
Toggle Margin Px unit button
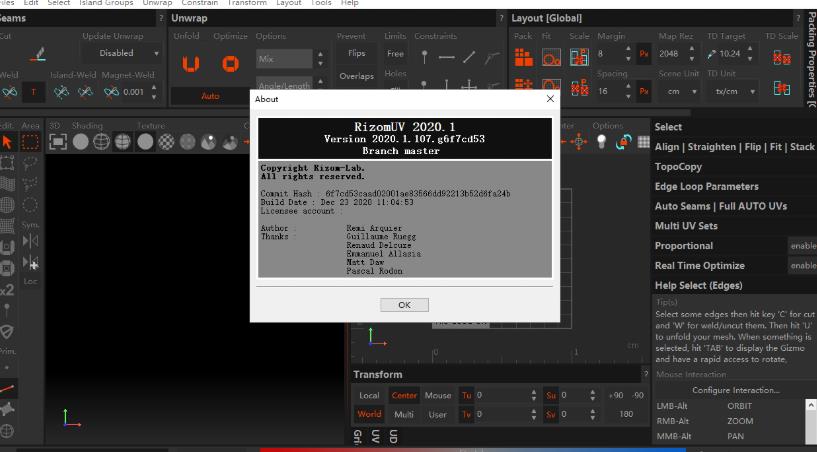644,54
